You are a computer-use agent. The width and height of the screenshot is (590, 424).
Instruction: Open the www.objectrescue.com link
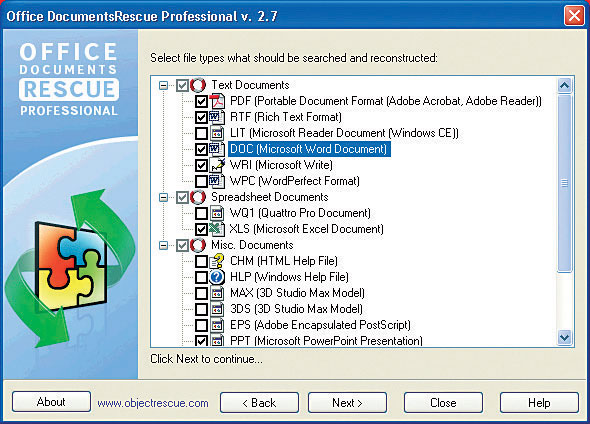point(153,403)
